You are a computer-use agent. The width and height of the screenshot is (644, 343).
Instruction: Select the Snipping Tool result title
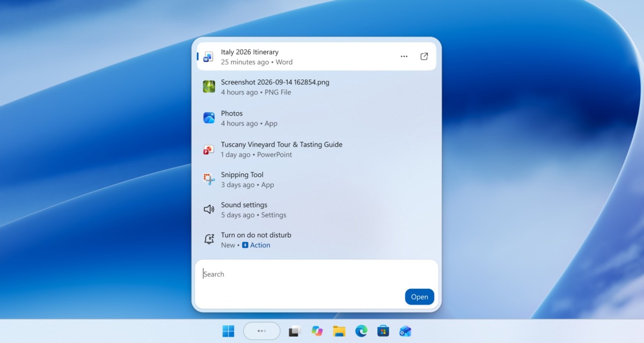242,174
